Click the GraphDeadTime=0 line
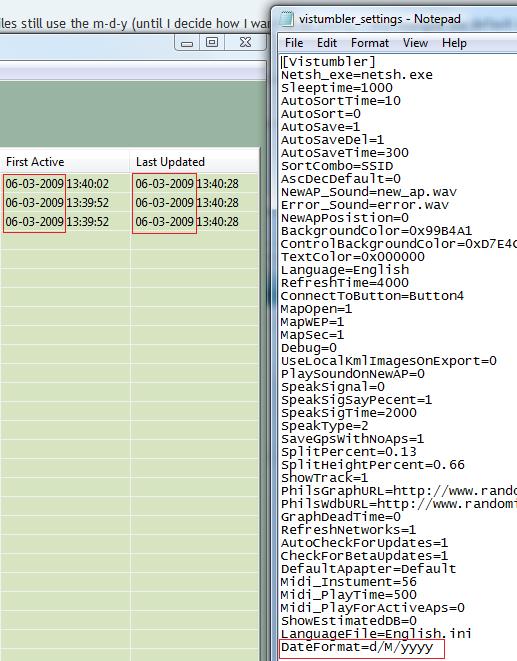This screenshot has height=661, width=517. (341, 517)
